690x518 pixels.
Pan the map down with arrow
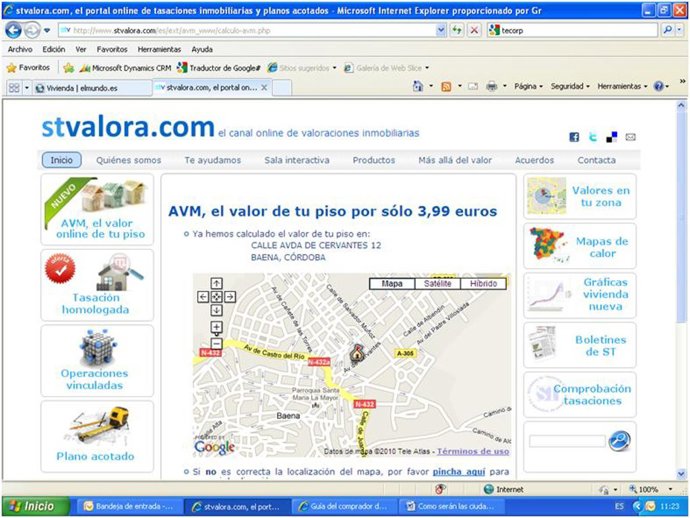tap(216, 310)
